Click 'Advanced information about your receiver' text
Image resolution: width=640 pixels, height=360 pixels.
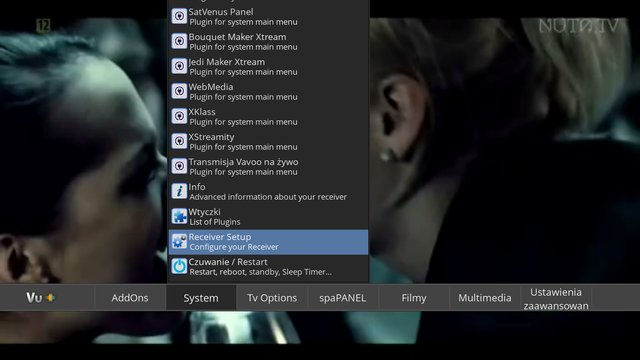click(x=268, y=197)
